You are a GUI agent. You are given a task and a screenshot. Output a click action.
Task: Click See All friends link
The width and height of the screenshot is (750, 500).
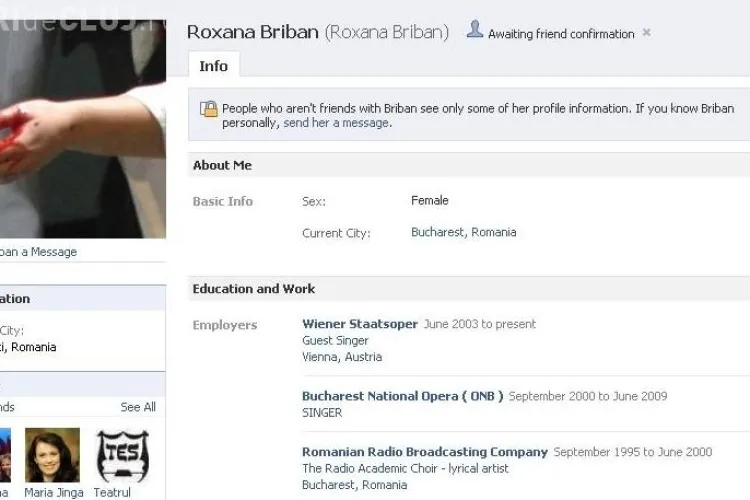(138, 407)
